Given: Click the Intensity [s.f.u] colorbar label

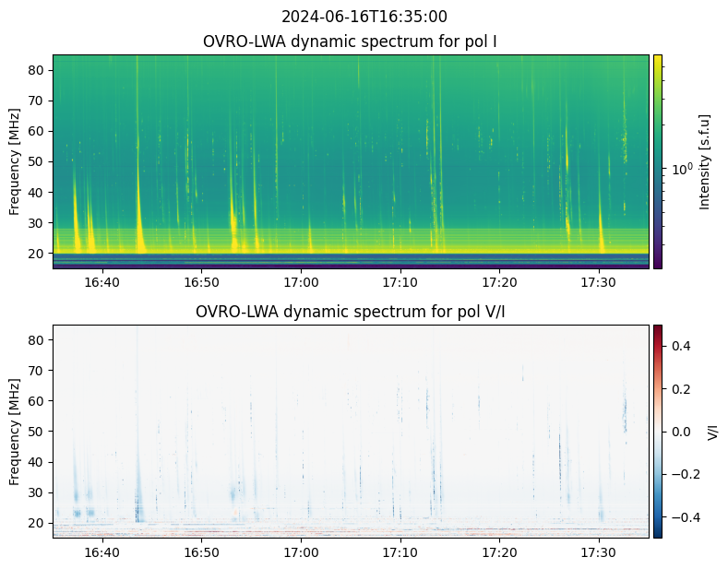Looking at the screenshot, I should 705,161.
